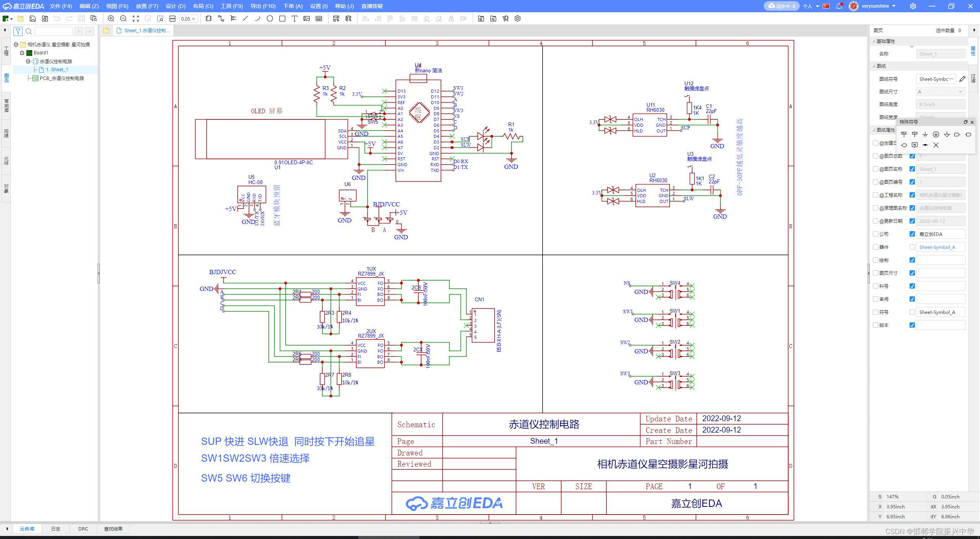Select the place component tool icon
The width and height of the screenshot is (980, 539).
tap(209, 18)
